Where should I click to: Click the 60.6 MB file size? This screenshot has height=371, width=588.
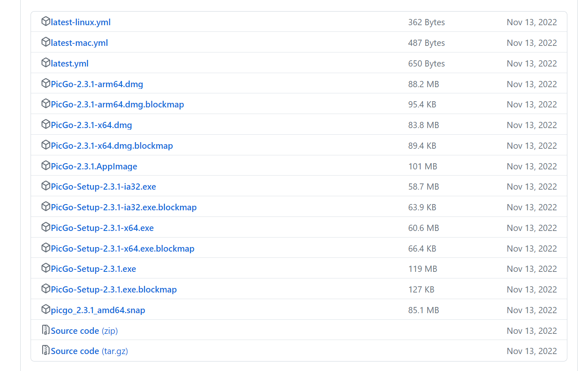pos(424,228)
